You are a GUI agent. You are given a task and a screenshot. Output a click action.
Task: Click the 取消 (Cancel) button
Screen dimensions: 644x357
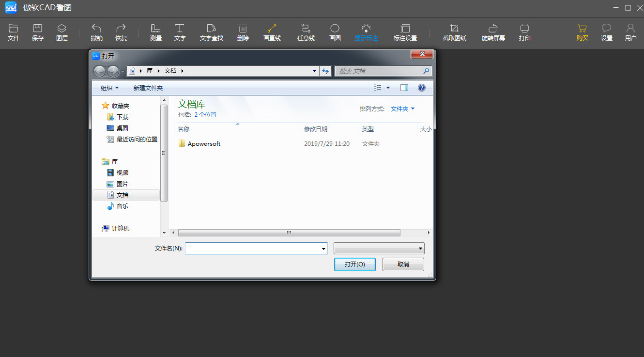403,264
